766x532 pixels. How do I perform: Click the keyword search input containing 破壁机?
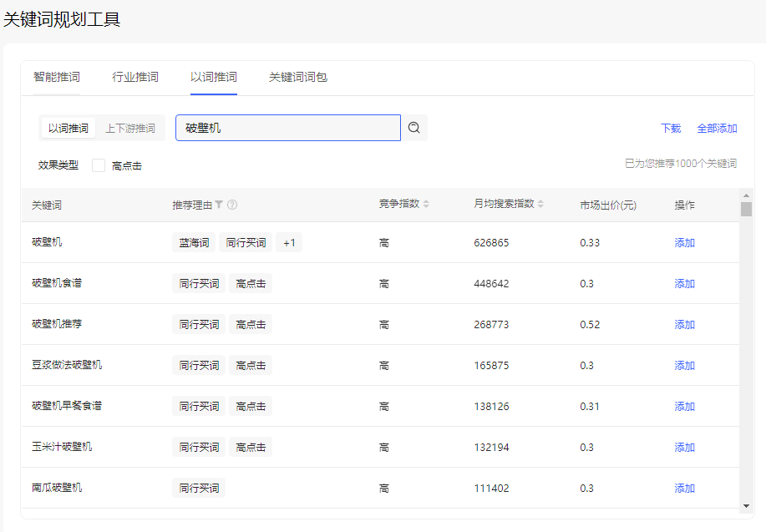pos(288,129)
